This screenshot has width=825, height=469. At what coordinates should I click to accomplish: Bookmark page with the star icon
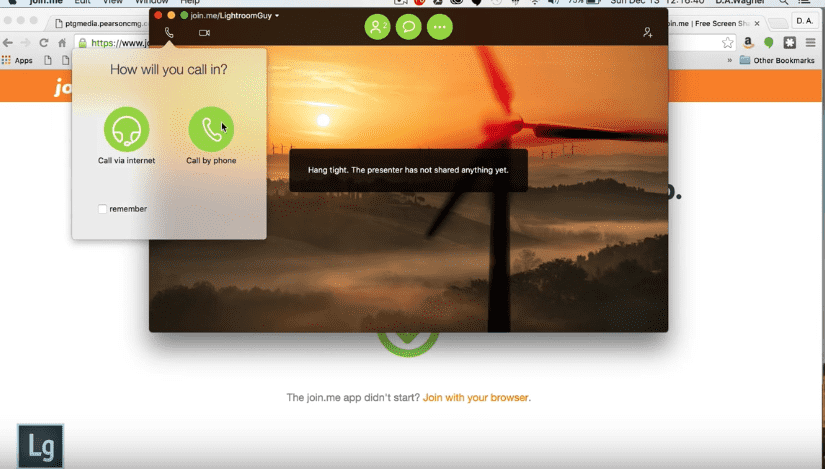728,43
